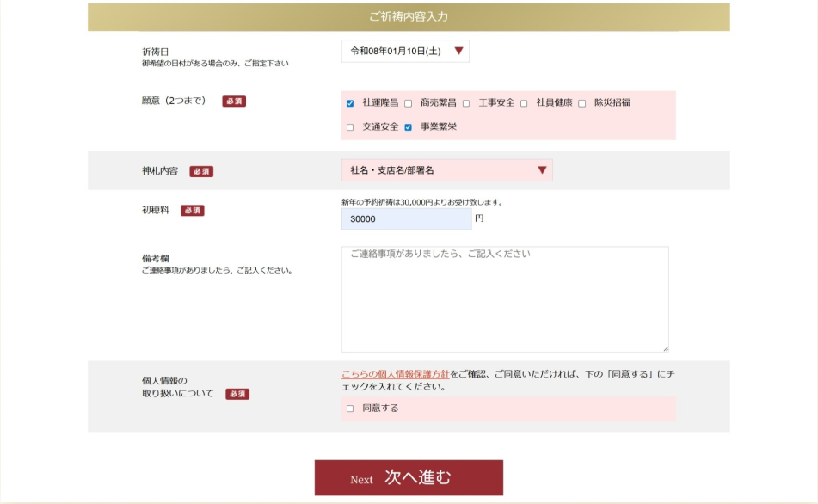818x504 pixels.
Task: Uncheck the 事業繁栄 checkbox
Action: (409, 127)
